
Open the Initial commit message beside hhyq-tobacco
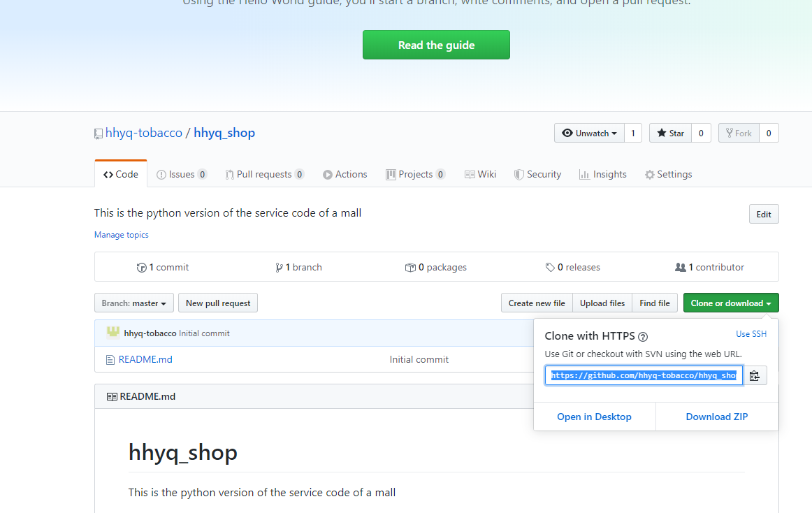click(204, 333)
